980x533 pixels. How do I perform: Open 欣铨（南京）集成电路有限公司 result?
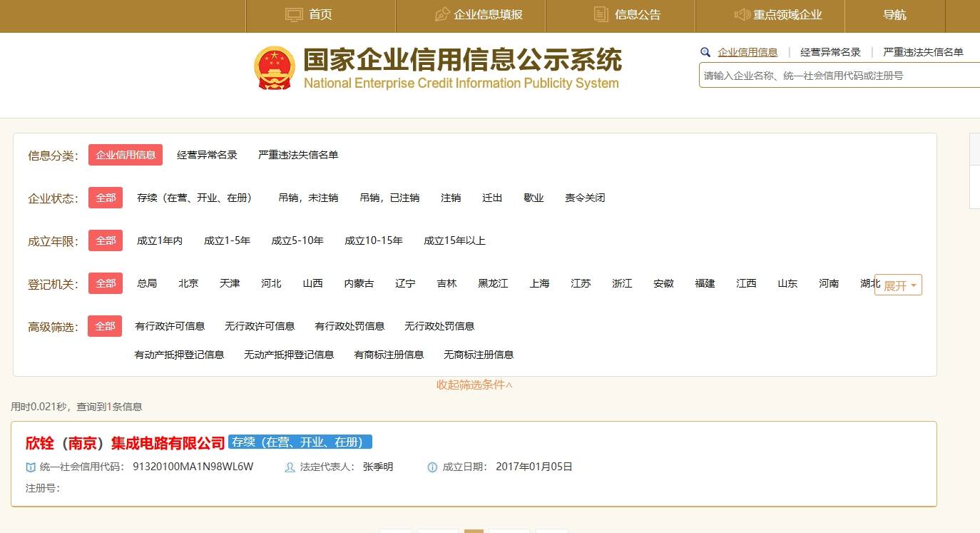tap(126, 443)
